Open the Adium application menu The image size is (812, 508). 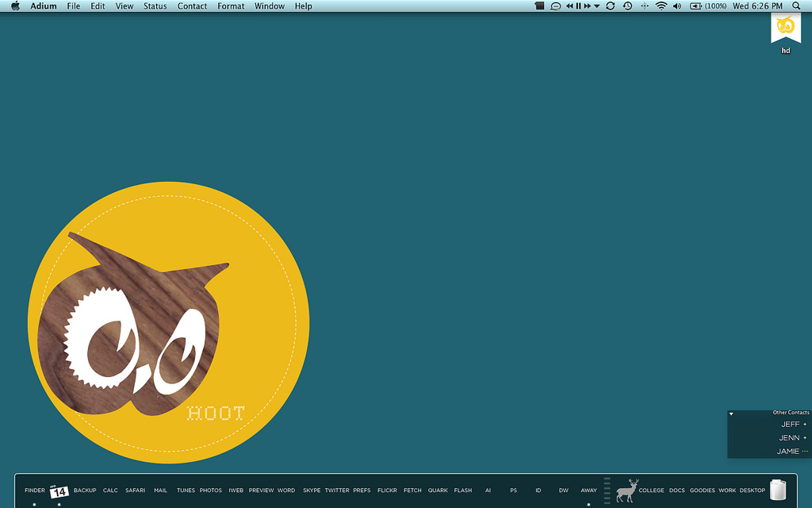click(44, 6)
